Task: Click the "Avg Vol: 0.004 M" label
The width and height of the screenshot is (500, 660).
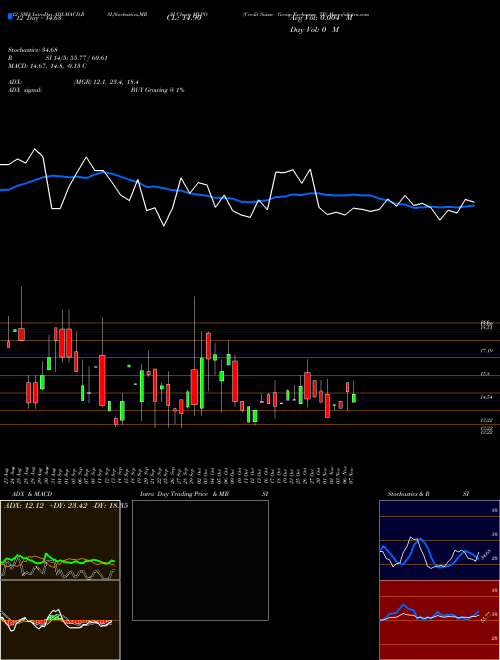Action: pyautogui.click(x=321, y=18)
